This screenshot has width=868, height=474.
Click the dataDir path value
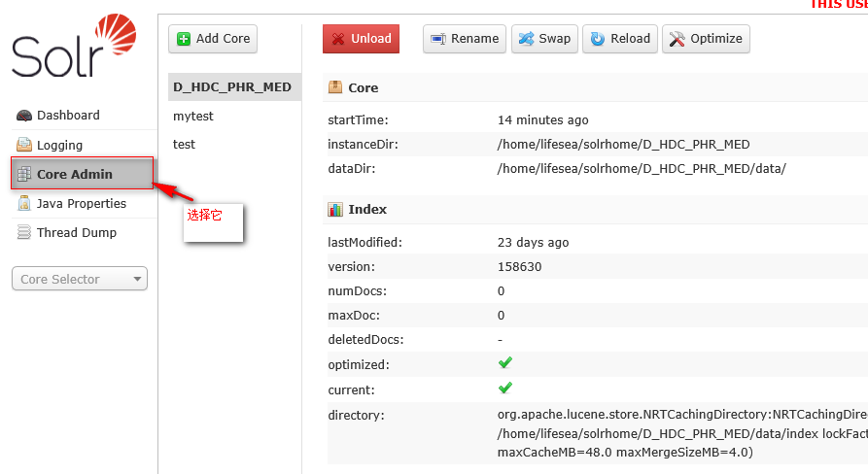642,169
